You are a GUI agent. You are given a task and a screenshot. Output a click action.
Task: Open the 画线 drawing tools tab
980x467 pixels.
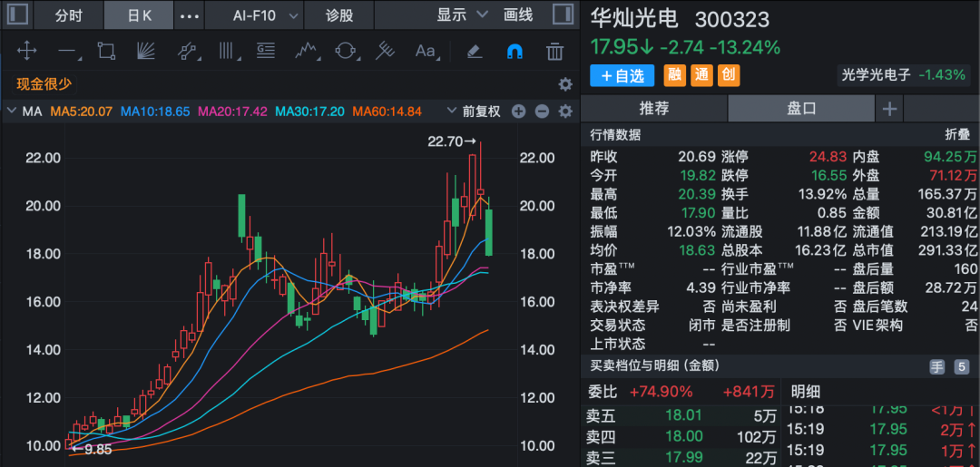click(518, 15)
